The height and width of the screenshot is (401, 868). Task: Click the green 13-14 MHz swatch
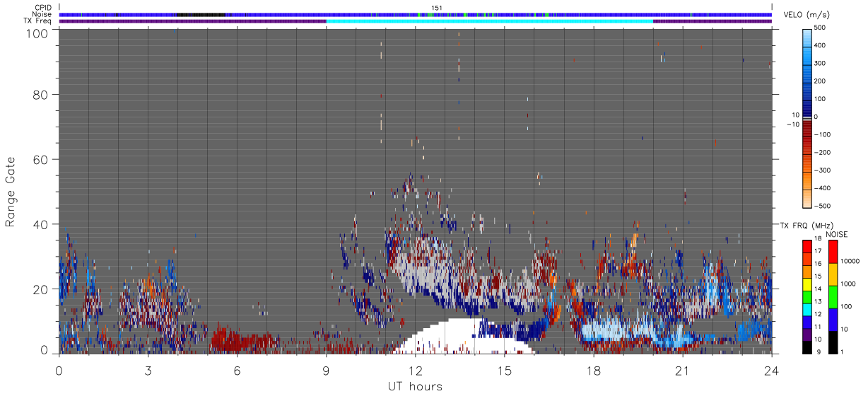tap(807, 296)
